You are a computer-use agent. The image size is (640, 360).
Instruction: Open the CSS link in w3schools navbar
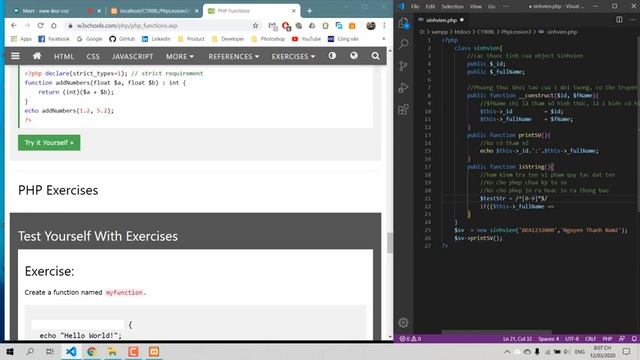[93, 56]
